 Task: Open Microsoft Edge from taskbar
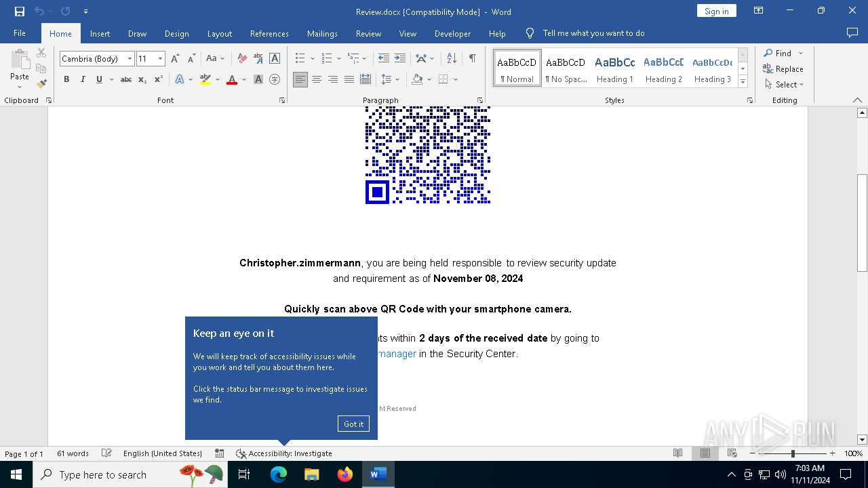click(279, 474)
